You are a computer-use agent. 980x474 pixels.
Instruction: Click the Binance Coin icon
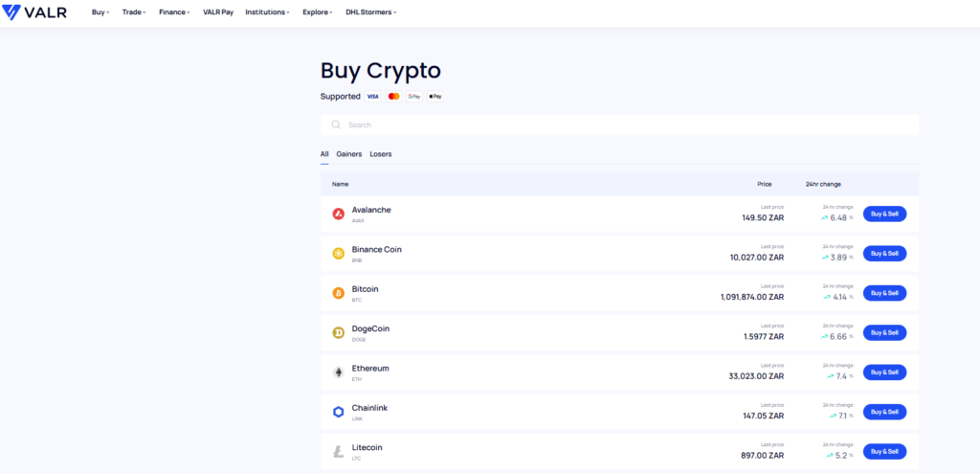338,253
